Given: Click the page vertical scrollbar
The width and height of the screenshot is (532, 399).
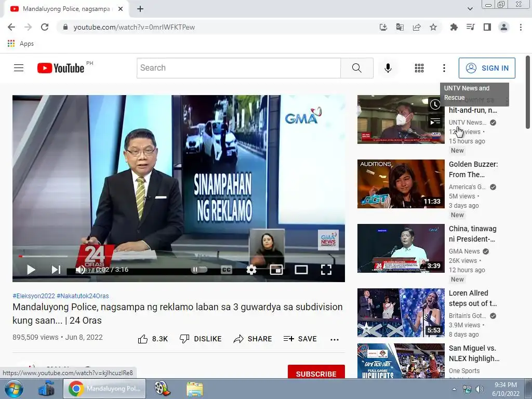Looking at the screenshot, I should tap(528, 92).
